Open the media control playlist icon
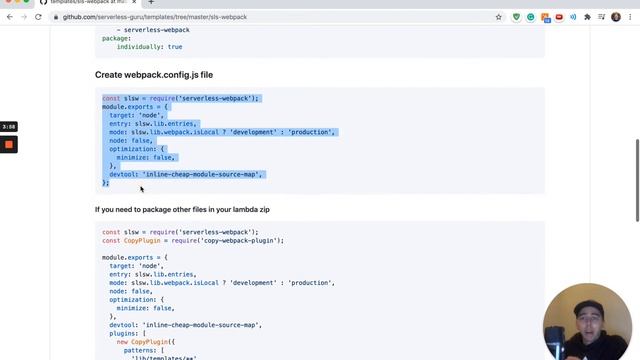 click(602, 17)
